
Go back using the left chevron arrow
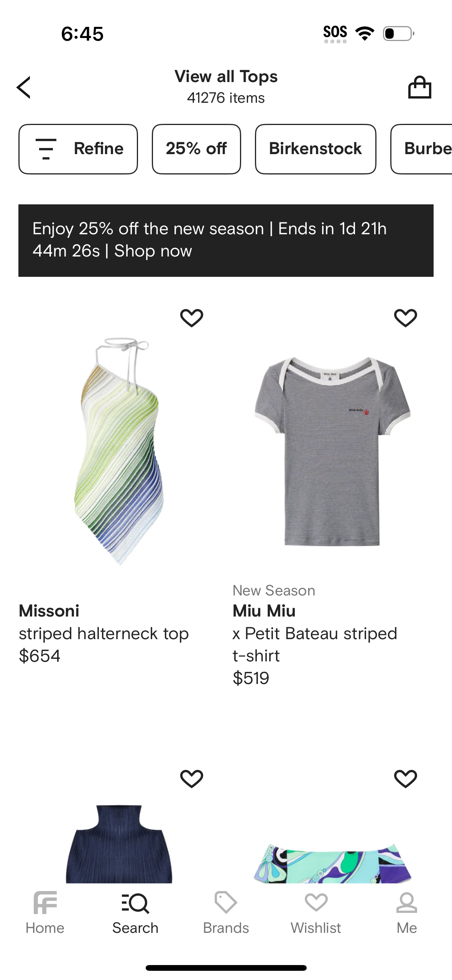23,87
